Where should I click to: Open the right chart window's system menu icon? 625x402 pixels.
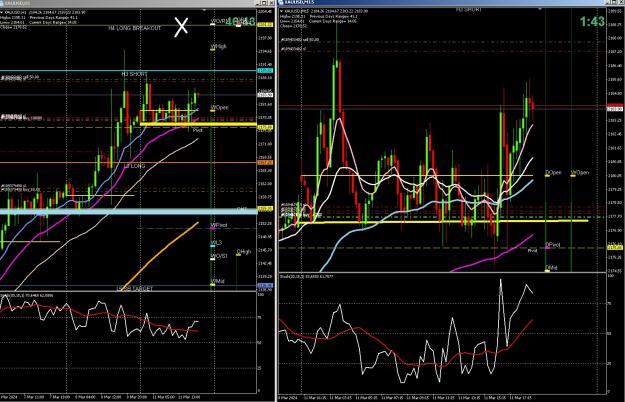pos(281,2)
